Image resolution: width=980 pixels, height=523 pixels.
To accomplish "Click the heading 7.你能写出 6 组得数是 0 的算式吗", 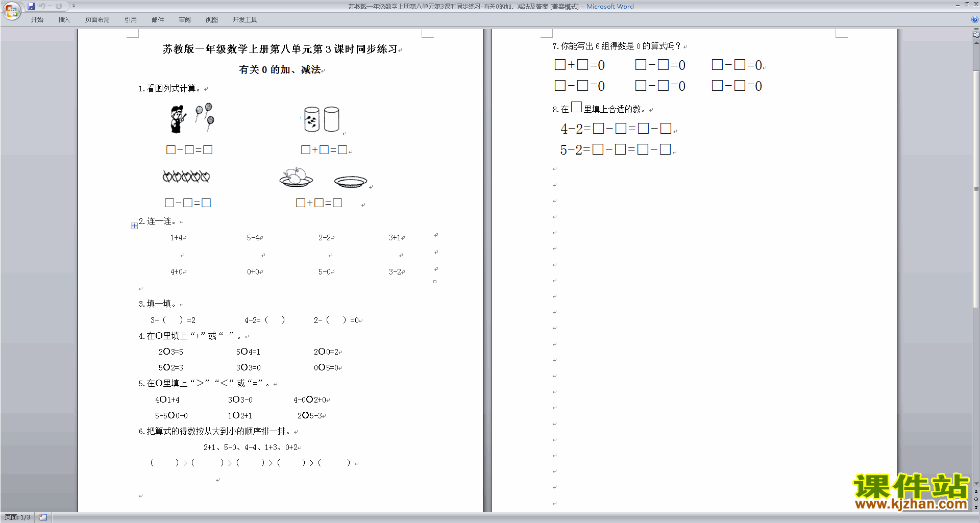I will (x=617, y=46).
